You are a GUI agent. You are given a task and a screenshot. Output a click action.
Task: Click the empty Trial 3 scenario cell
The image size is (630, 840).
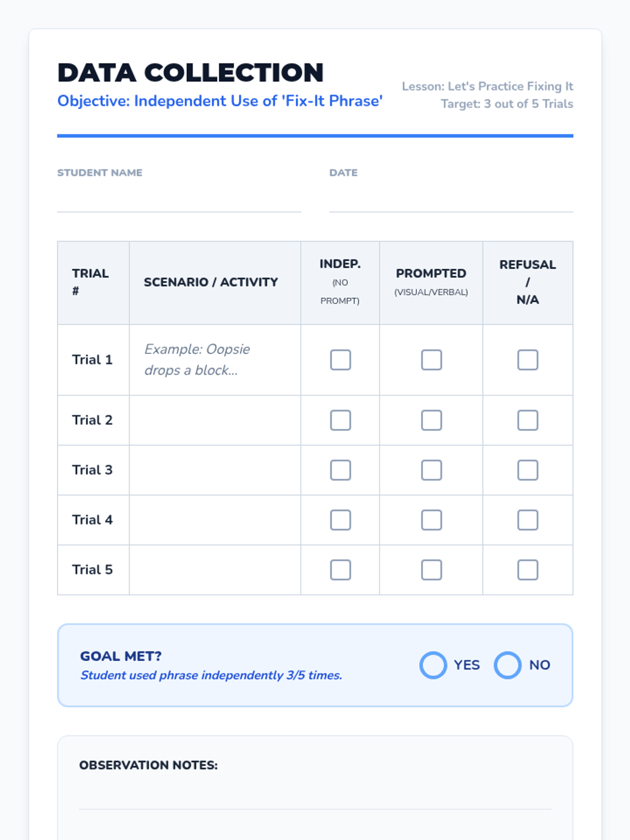[x=215, y=470]
